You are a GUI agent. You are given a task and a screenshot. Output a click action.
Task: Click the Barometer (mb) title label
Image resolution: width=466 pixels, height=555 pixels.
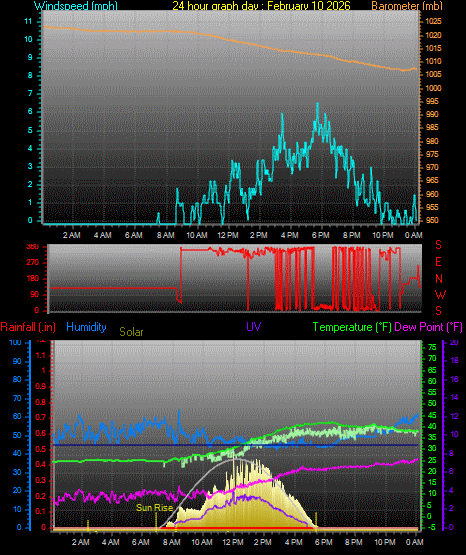click(x=407, y=5)
